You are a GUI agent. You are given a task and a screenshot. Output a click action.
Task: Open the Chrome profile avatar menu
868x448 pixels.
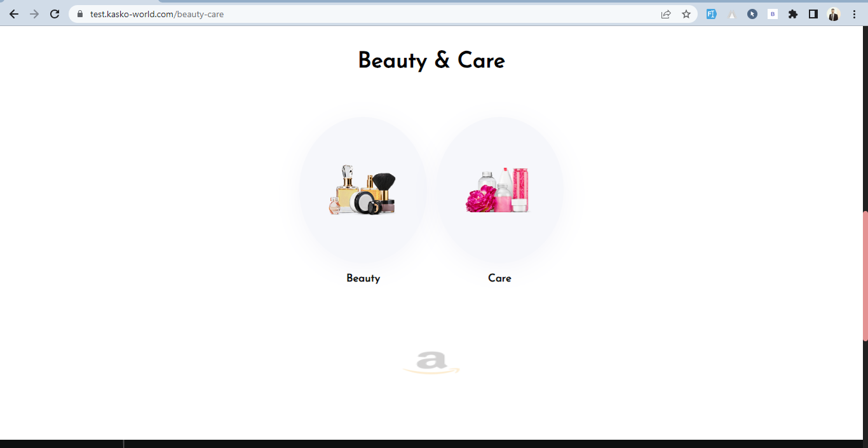pyautogui.click(x=834, y=14)
